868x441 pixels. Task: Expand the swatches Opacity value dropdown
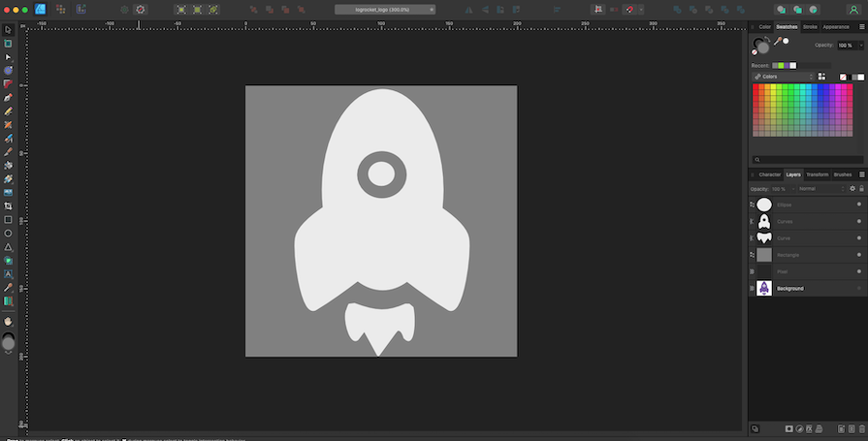[x=861, y=46]
